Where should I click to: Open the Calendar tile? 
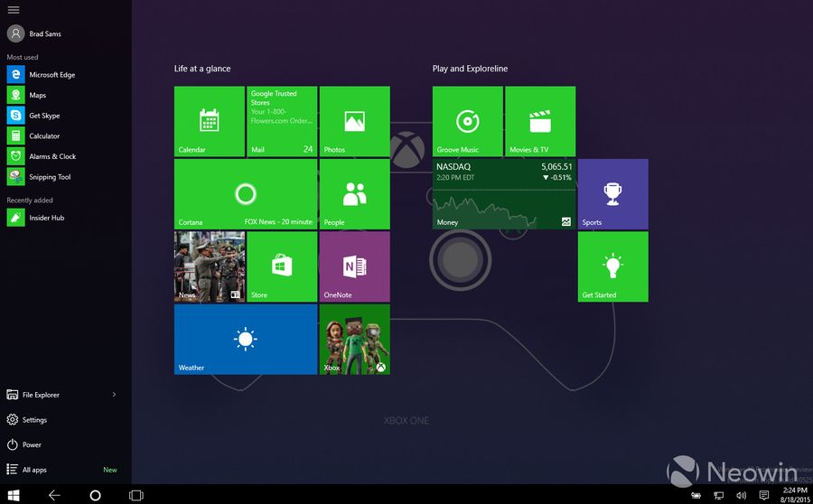point(210,121)
